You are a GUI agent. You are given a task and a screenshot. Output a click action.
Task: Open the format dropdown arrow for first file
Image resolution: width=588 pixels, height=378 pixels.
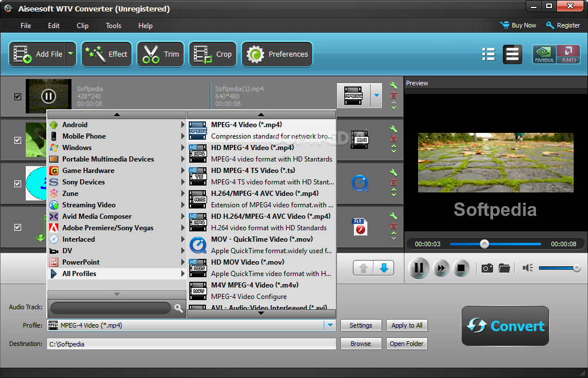pos(376,96)
